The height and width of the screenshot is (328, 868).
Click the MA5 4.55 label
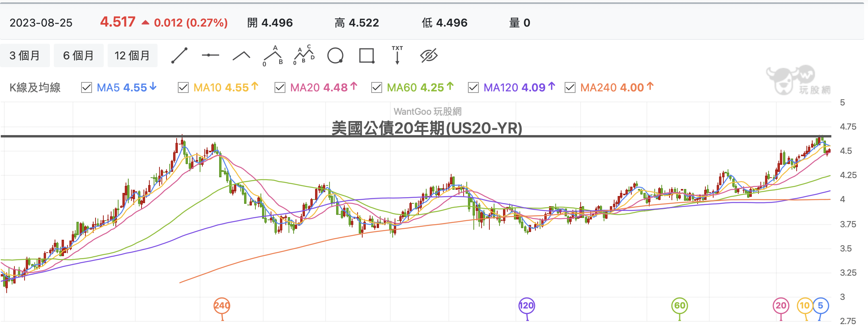[126, 87]
